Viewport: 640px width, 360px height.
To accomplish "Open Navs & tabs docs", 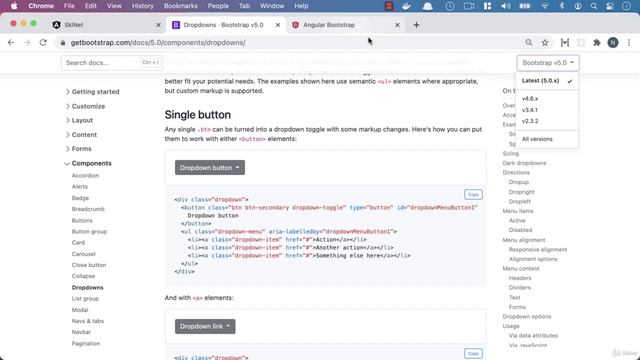I will tap(88, 321).
